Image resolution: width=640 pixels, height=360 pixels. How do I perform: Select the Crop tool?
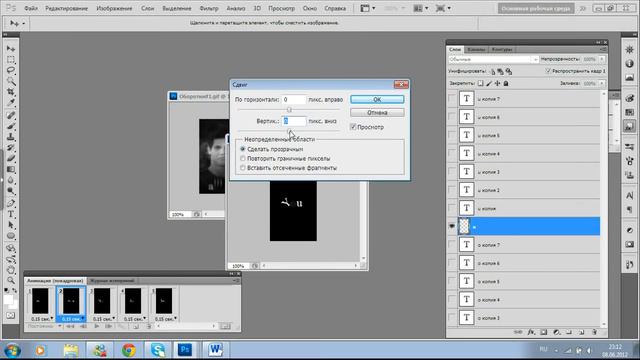point(11,92)
